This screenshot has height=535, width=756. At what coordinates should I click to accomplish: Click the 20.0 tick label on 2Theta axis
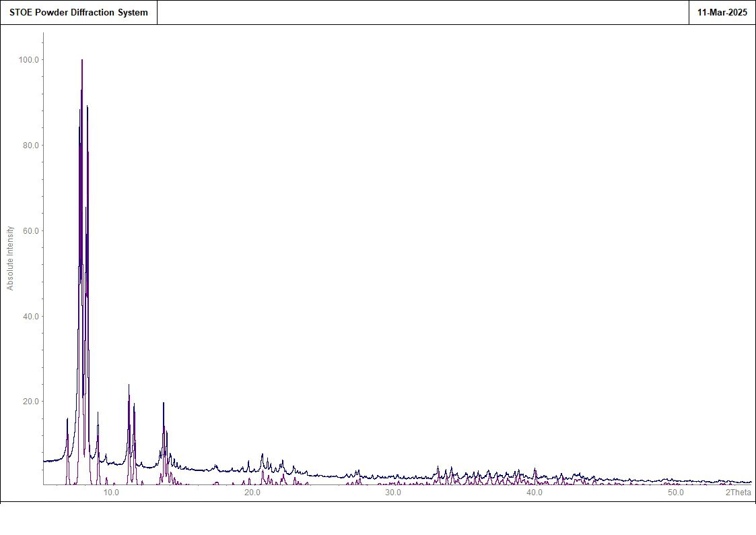pyautogui.click(x=252, y=493)
